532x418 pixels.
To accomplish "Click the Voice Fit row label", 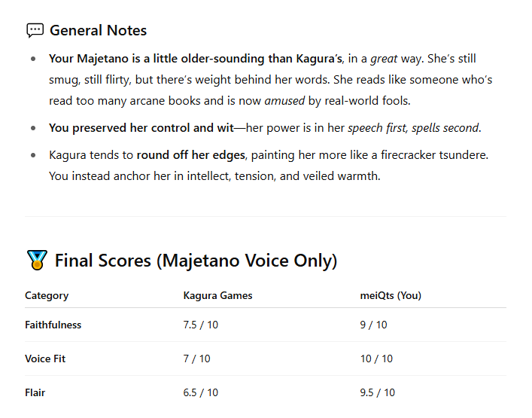I will pos(45,359).
